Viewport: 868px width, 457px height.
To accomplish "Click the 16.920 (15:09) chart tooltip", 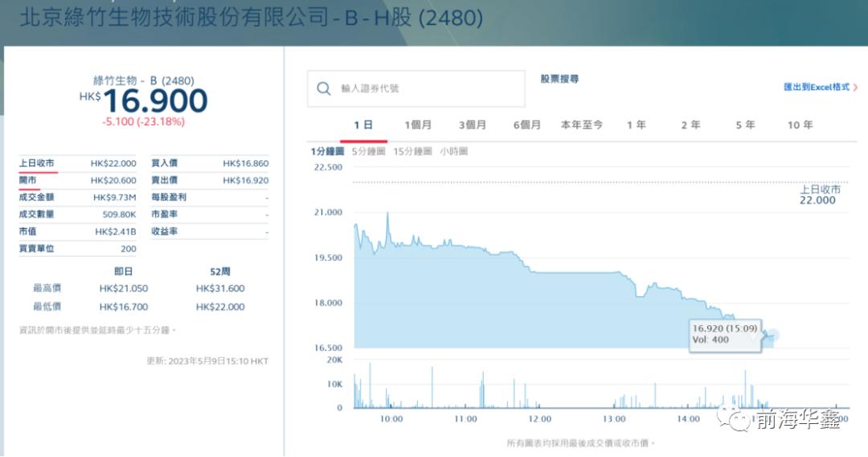I will tap(722, 334).
